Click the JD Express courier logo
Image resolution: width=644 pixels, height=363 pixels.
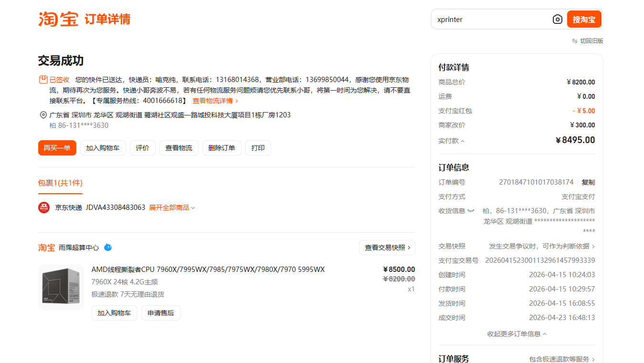44,207
